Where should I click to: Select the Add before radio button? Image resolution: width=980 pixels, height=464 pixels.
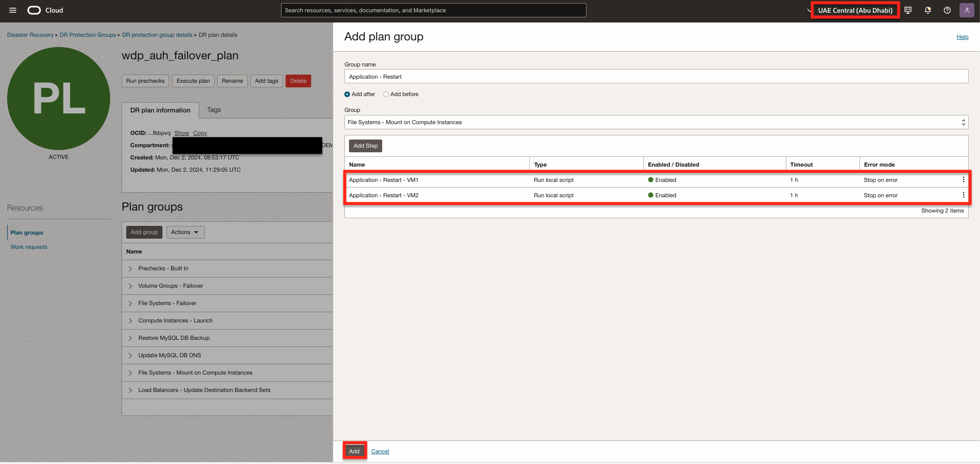tap(386, 95)
